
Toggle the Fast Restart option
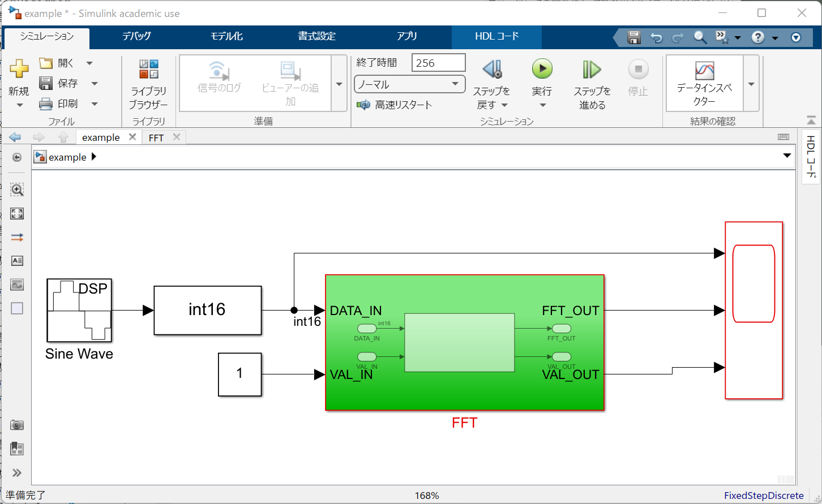[395, 105]
